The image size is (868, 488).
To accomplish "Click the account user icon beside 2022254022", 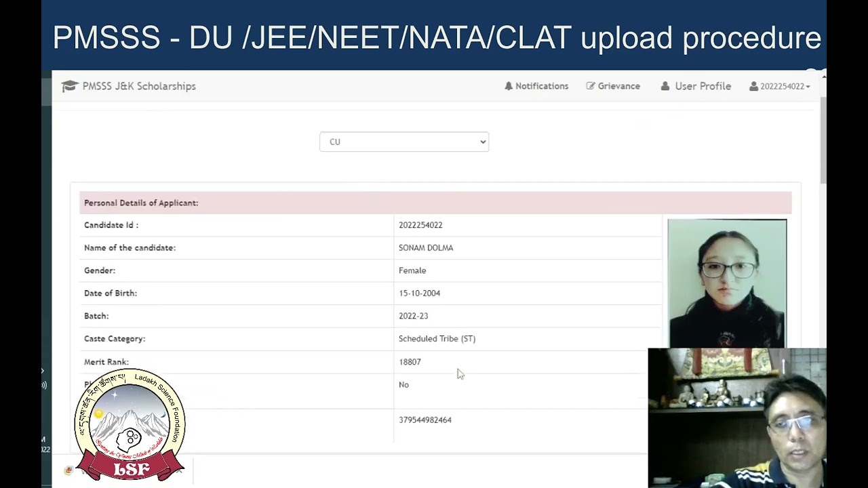I will [753, 86].
